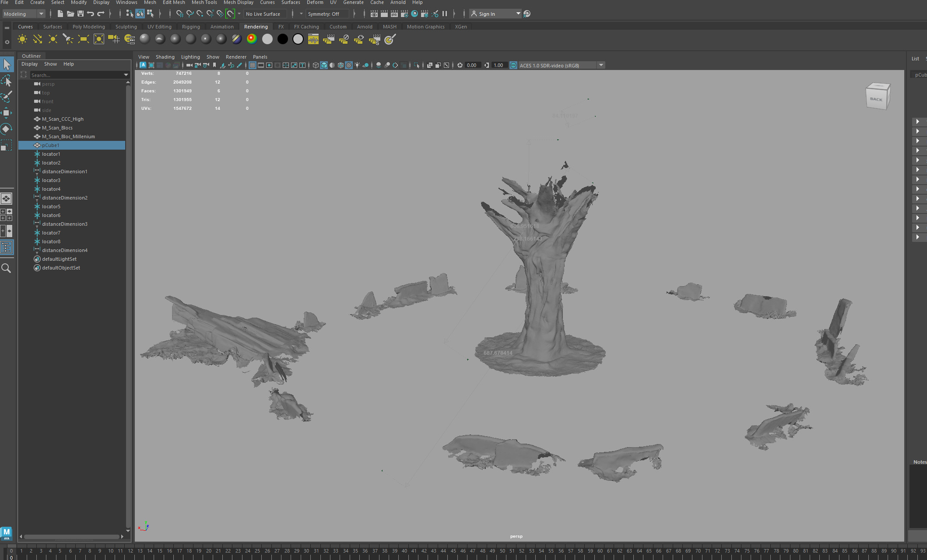Click the black color sphere on shelf
927x560 pixels.
[283, 39]
